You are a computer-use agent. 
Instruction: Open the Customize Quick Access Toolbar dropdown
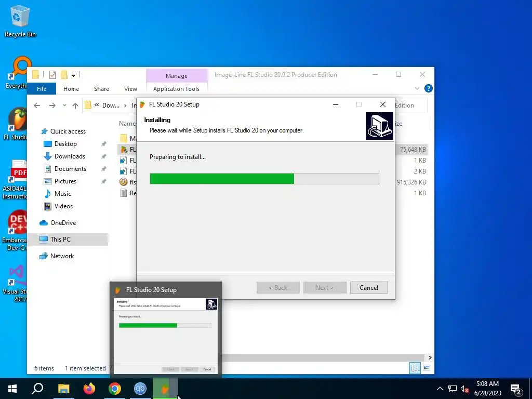click(73, 75)
